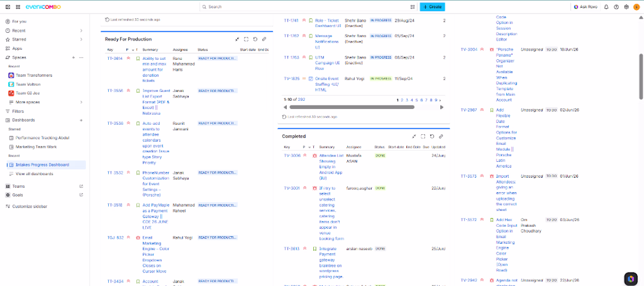Viewport: 644px width, 286px height.
Task: Click the horizontal scrollbar under In Progress table
Action: click(352, 107)
